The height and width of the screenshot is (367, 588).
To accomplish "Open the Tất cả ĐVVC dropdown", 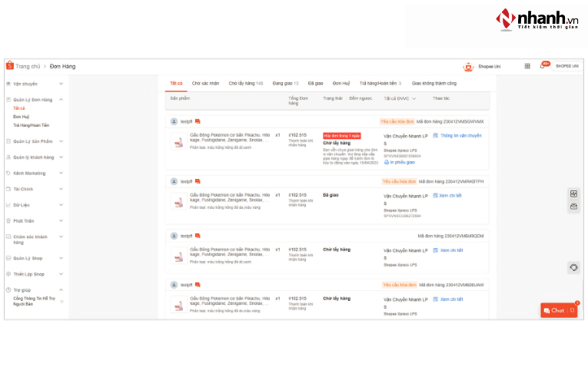I will tap(400, 98).
